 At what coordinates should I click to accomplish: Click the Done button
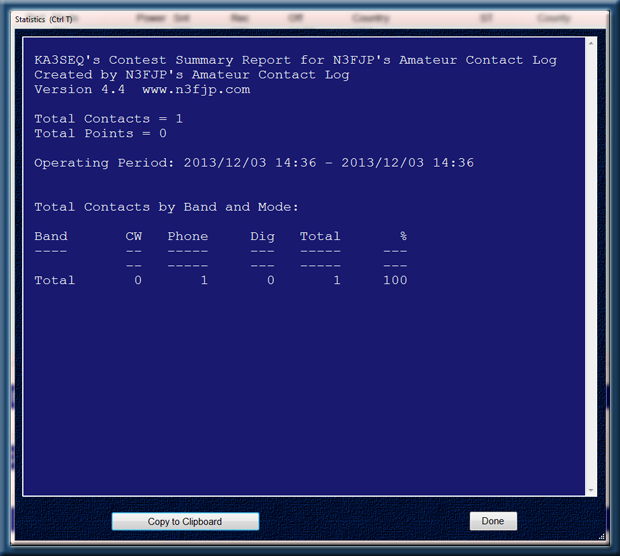493,521
